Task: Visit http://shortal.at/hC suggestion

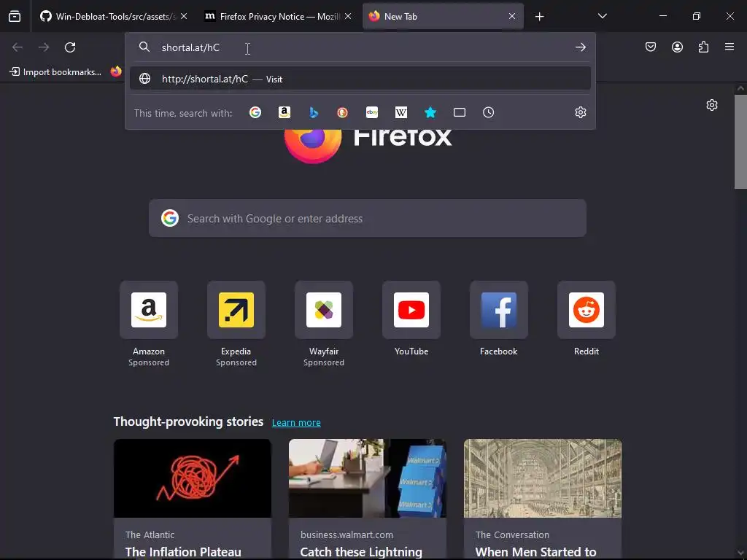Action: [360, 79]
